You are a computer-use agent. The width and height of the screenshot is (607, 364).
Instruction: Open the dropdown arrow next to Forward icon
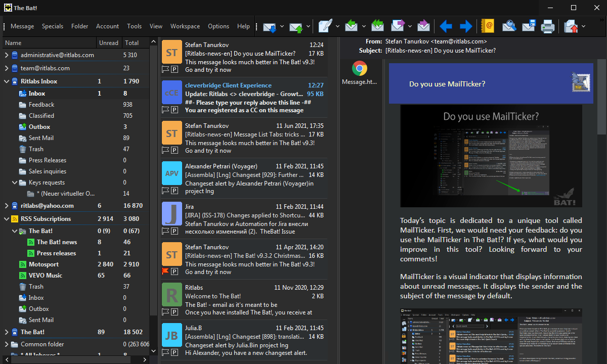(410, 26)
